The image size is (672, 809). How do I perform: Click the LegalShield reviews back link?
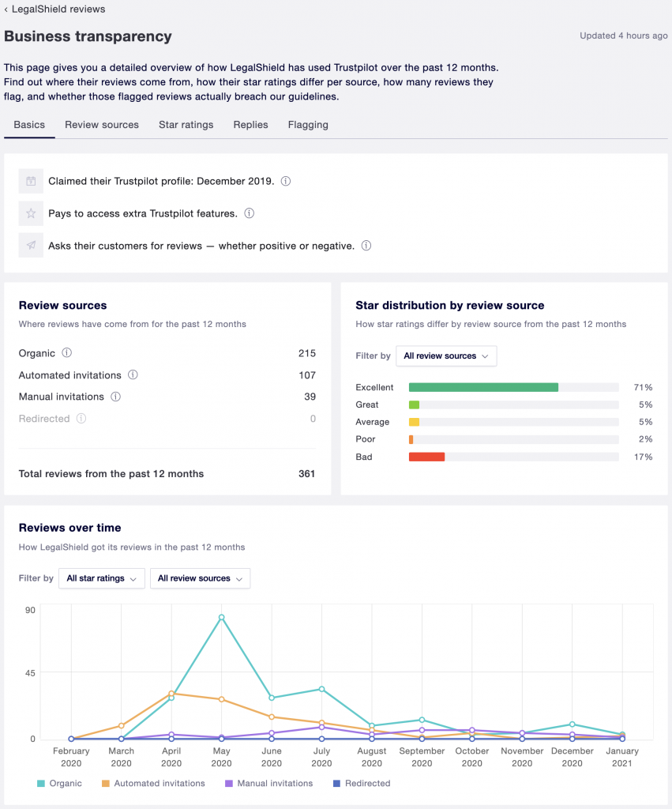[x=58, y=9]
